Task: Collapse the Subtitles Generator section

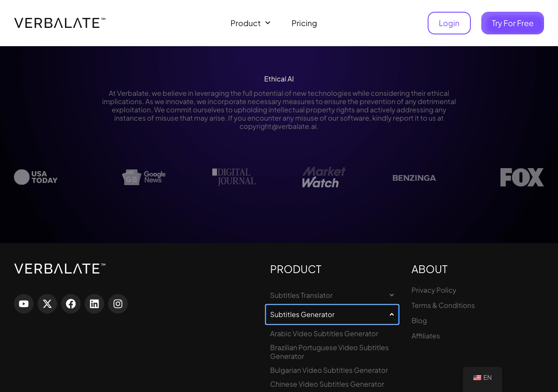Action: [x=391, y=314]
